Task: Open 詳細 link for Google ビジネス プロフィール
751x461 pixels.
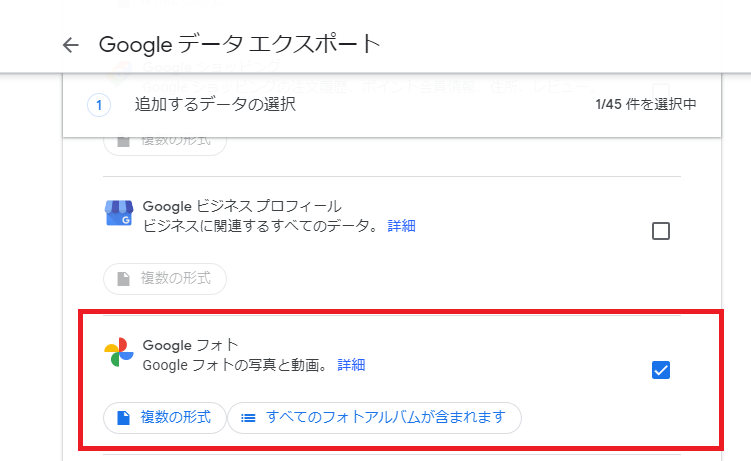Action: (401, 226)
